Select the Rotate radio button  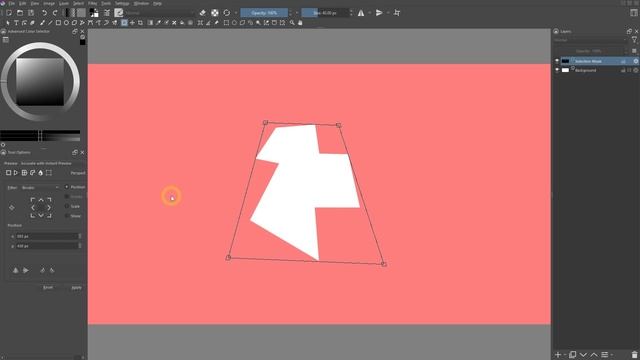(67, 197)
